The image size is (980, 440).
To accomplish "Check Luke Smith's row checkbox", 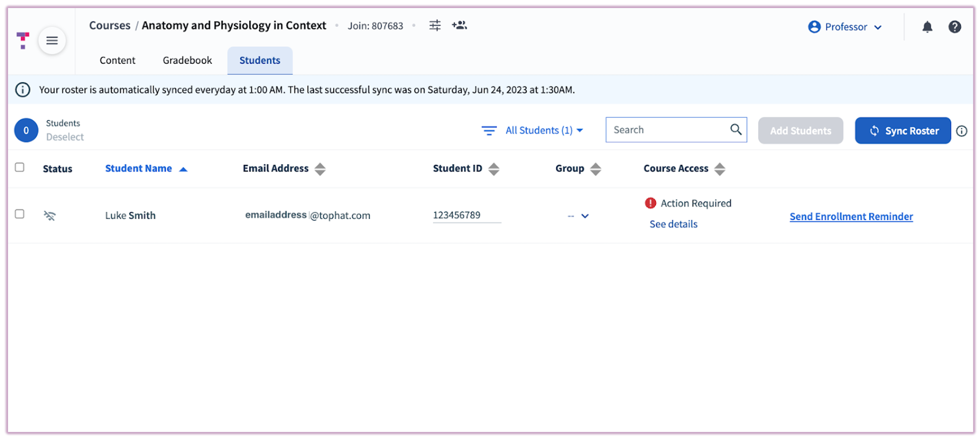I will click(x=20, y=214).
